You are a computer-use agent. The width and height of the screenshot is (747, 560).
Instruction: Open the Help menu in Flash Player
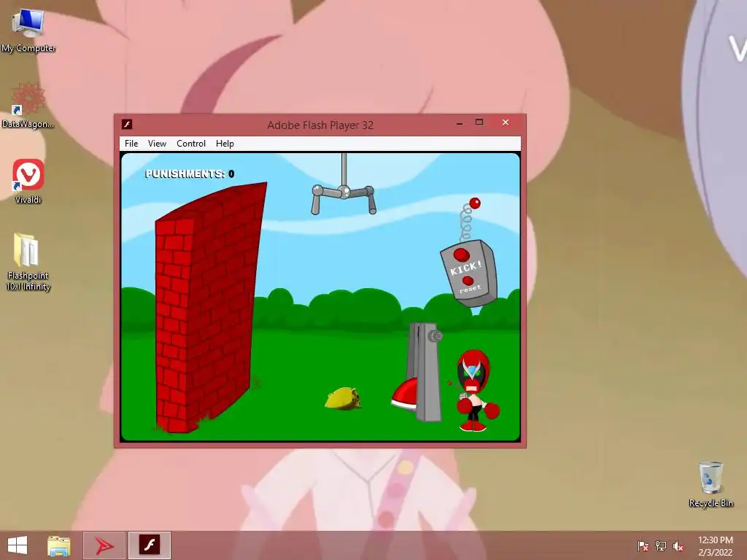coord(225,144)
